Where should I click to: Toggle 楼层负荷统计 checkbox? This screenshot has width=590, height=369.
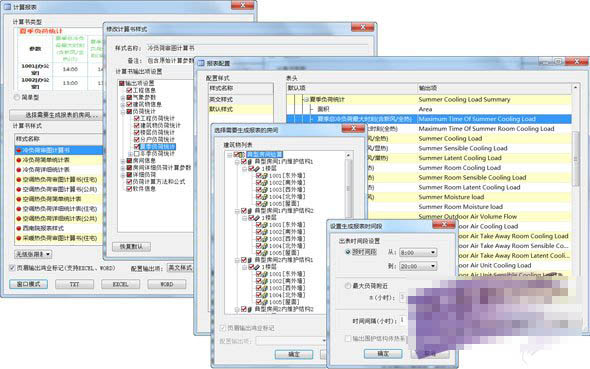click(x=137, y=132)
